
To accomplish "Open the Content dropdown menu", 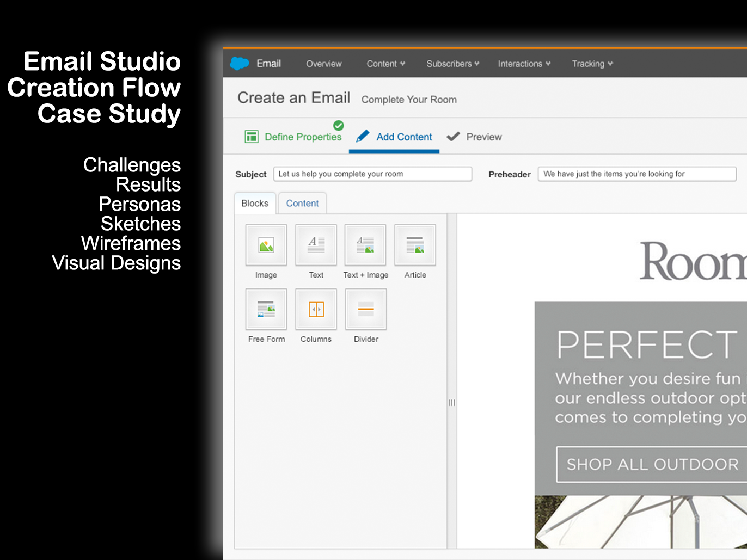I will 385,64.
